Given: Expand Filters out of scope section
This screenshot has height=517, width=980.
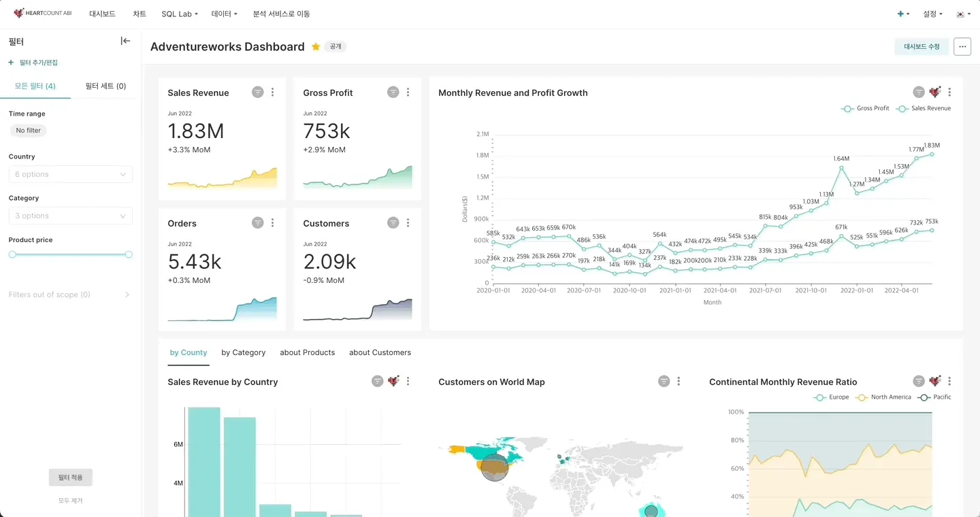Looking at the screenshot, I should 69,295.
